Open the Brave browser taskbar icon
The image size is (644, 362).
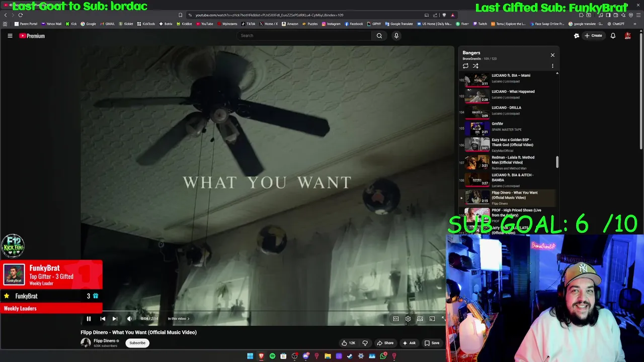(261, 356)
